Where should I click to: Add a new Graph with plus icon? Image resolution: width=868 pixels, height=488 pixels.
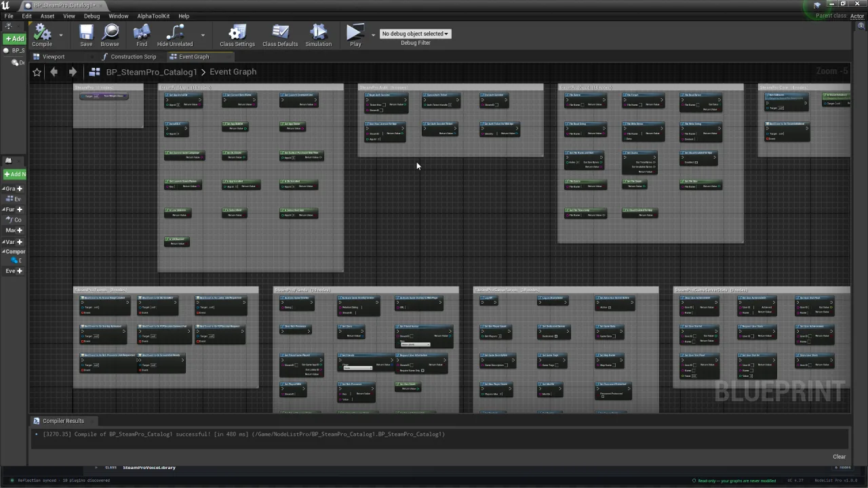coord(20,188)
